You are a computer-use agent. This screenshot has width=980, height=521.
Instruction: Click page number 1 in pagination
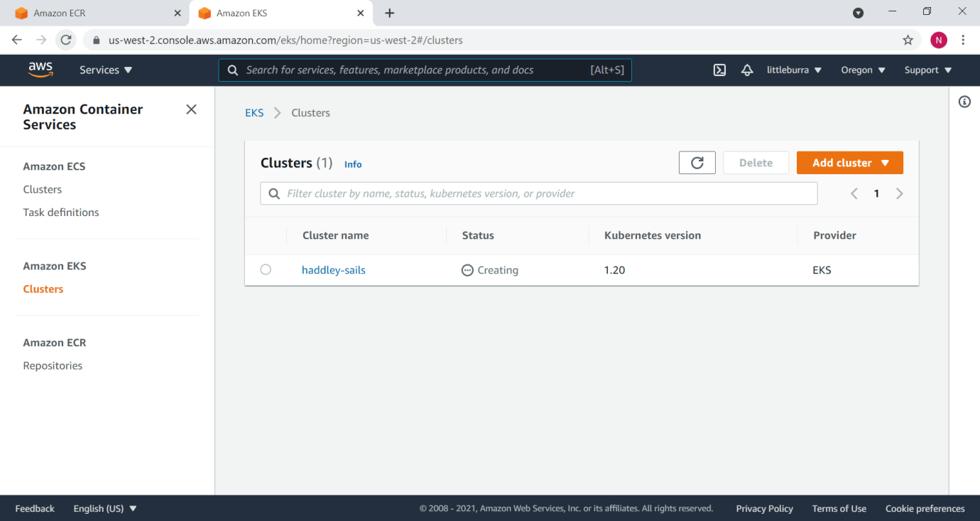point(876,193)
